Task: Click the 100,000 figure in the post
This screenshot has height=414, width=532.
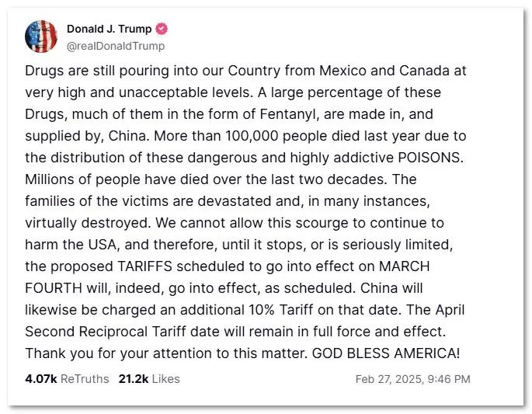Action: pyautogui.click(x=252, y=136)
